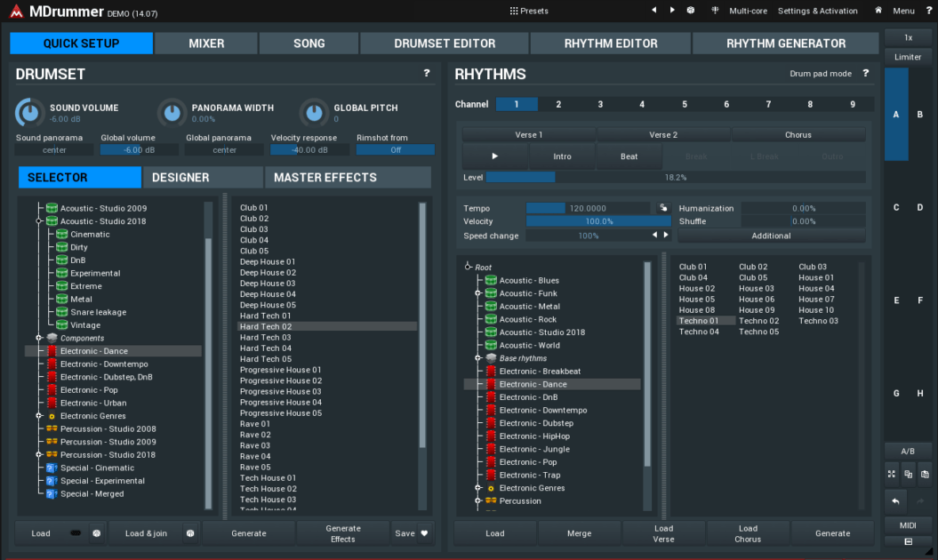938x560 pixels.
Task: Click the panic icon next to Multi-core
Action: pyautogui.click(x=715, y=10)
